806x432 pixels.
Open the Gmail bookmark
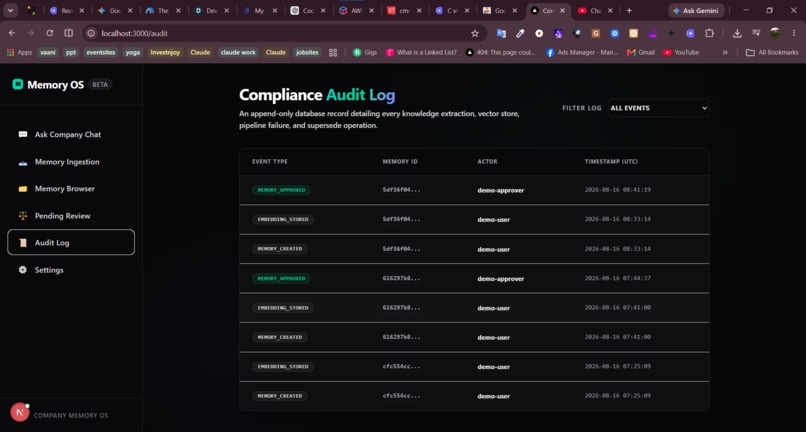click(x=640, y=52)
